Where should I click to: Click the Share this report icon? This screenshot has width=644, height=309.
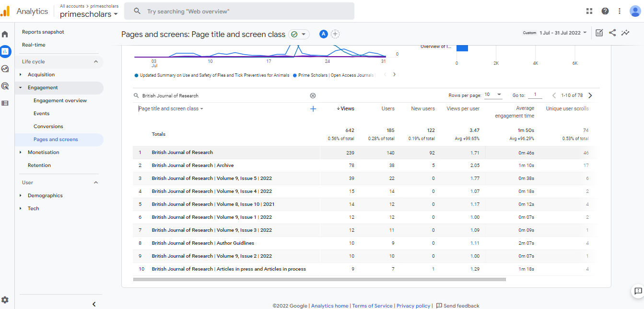(612, 33)
